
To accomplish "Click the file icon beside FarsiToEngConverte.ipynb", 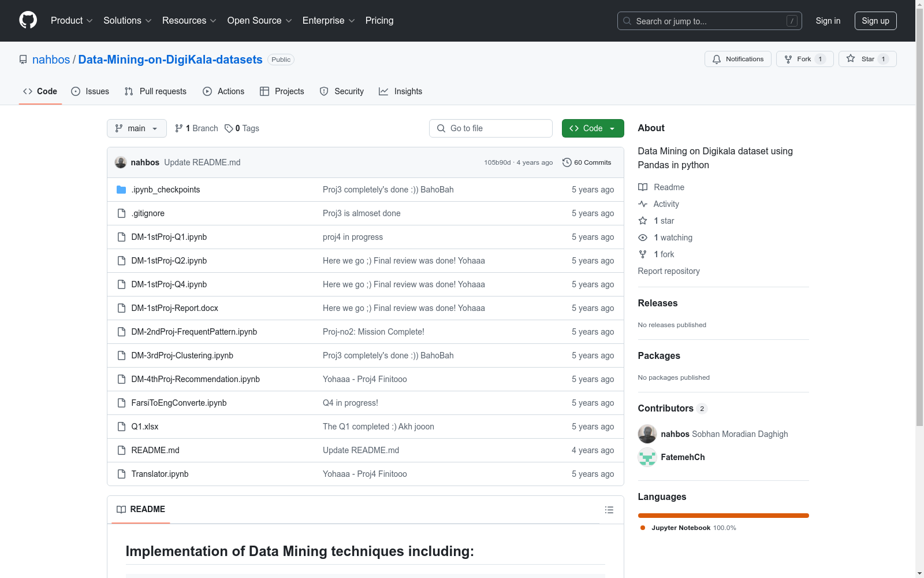I will (121, 403).
